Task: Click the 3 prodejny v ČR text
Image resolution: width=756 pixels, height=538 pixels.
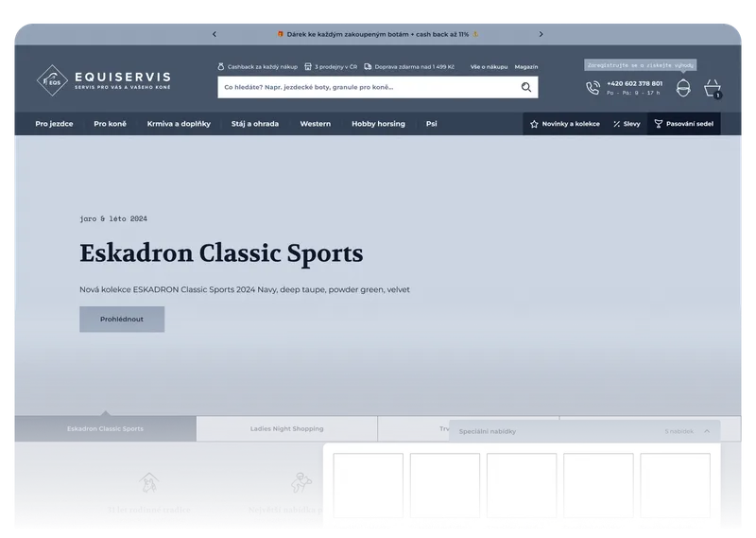Action: point(335,67)
